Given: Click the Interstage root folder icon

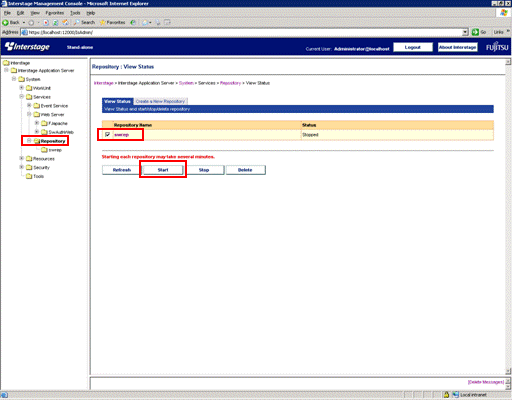Looking at the screenshot, I should 6,63.
